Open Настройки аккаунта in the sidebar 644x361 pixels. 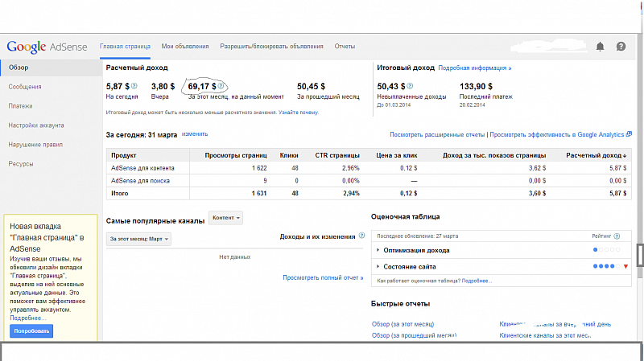(x=36, y=125)
